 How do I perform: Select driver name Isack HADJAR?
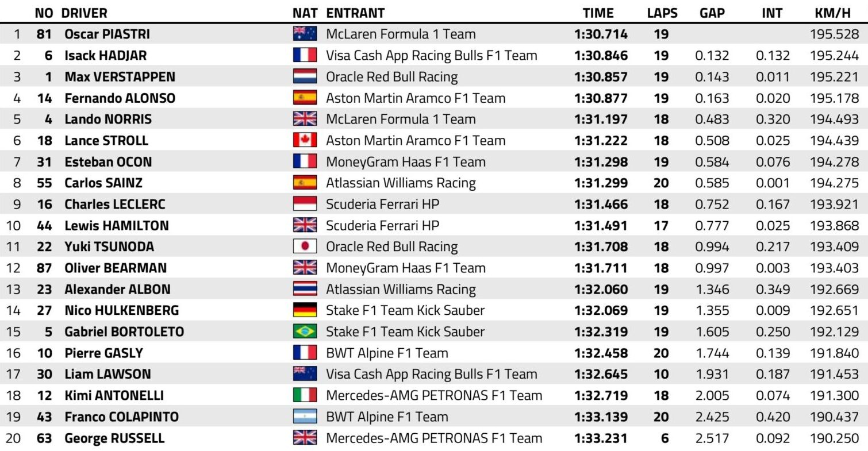pyautogui.click(x=105, y=55)
